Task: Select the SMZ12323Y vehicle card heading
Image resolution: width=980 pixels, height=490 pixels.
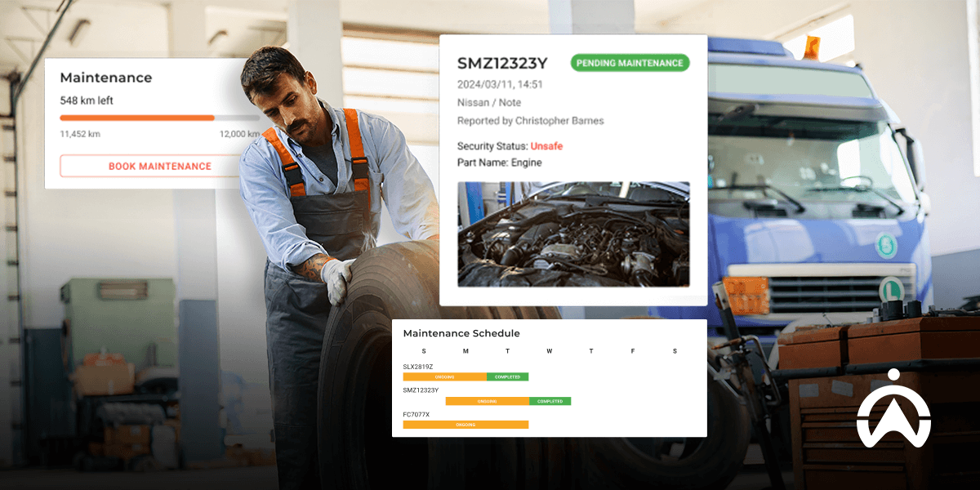Action: [x=505, y=62]
